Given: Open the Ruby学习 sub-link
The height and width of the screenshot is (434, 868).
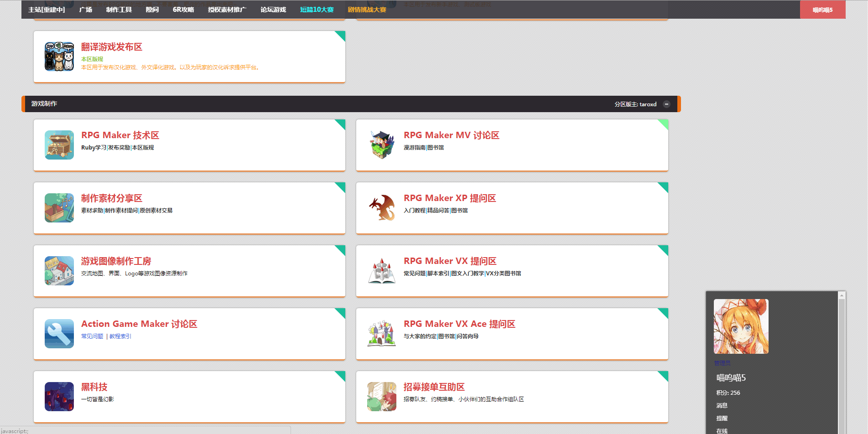Looking at the screenshot, I should click(94, 148).
